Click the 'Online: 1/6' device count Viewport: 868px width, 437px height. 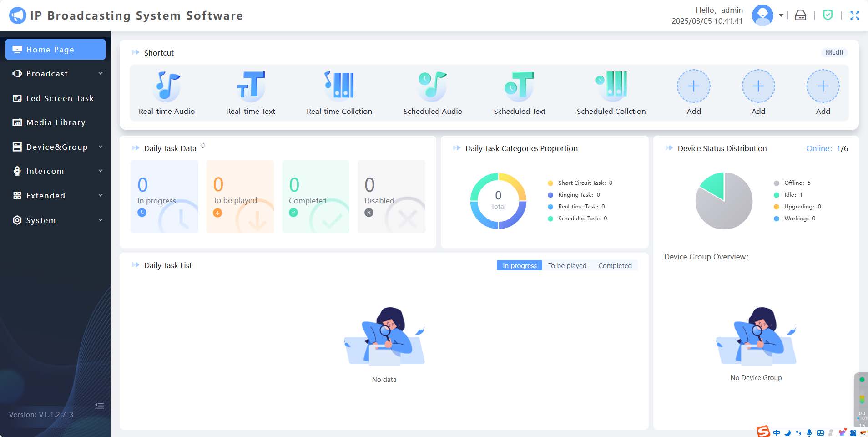pyautogui.click(x=827, y=148)
